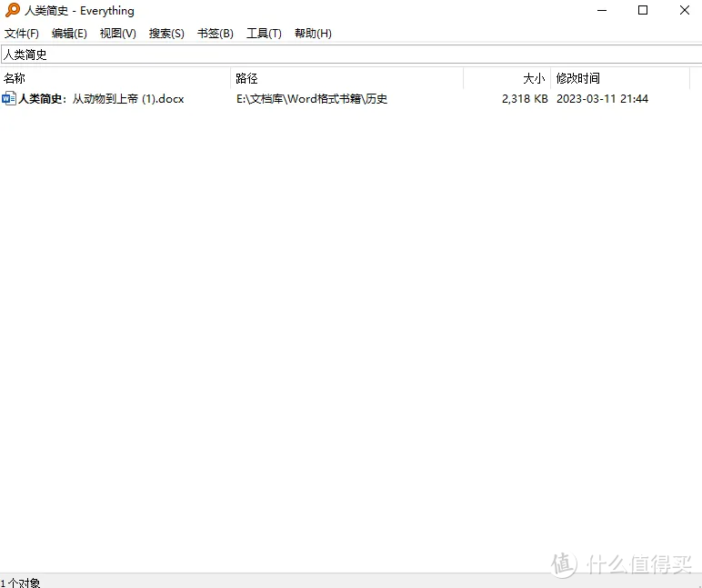The width and height of the screenshot is (702, 588).
Task: Minimize the Everything window
Action: pos(602,10)
